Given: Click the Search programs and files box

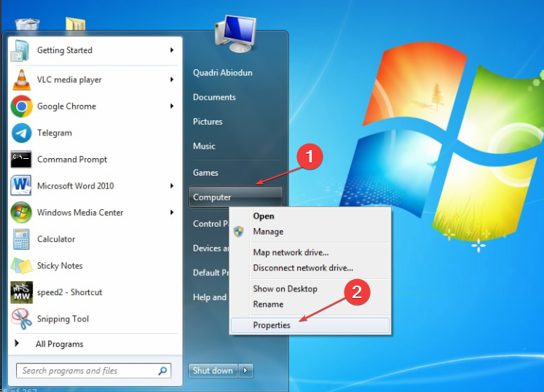Looking at the screenshot, I should click(94, 371).
